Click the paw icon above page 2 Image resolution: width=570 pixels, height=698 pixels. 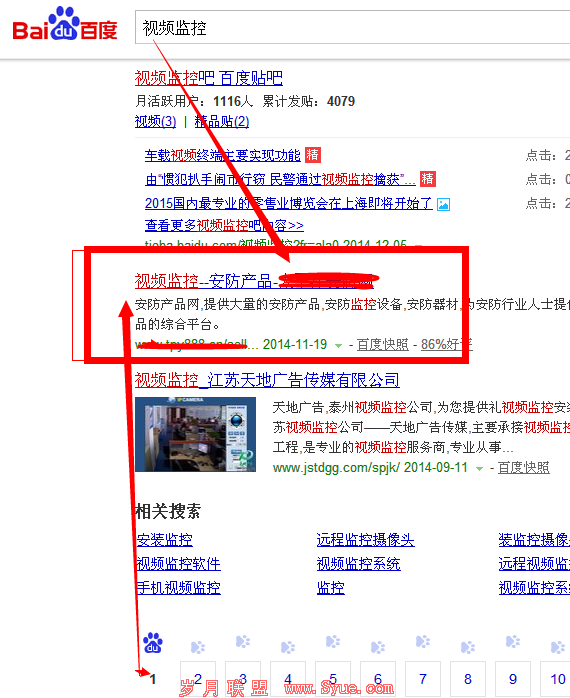point(198,647)
